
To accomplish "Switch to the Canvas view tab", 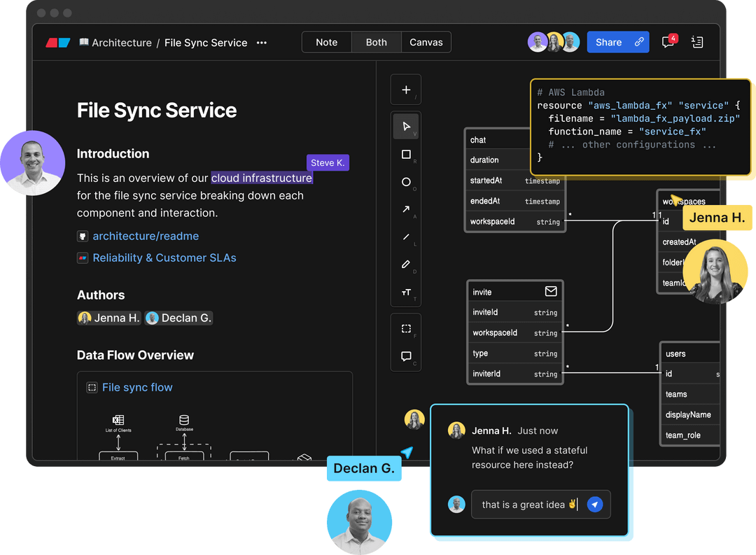I will click(x=426, y=42).
